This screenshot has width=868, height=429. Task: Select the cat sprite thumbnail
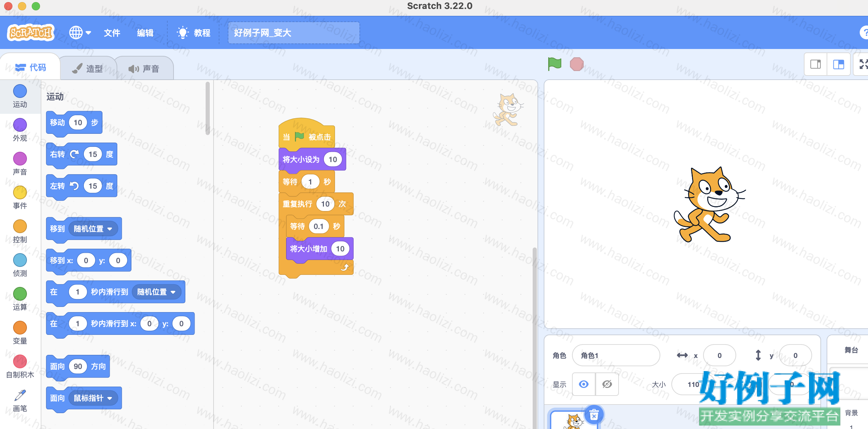tap(573, 421)
